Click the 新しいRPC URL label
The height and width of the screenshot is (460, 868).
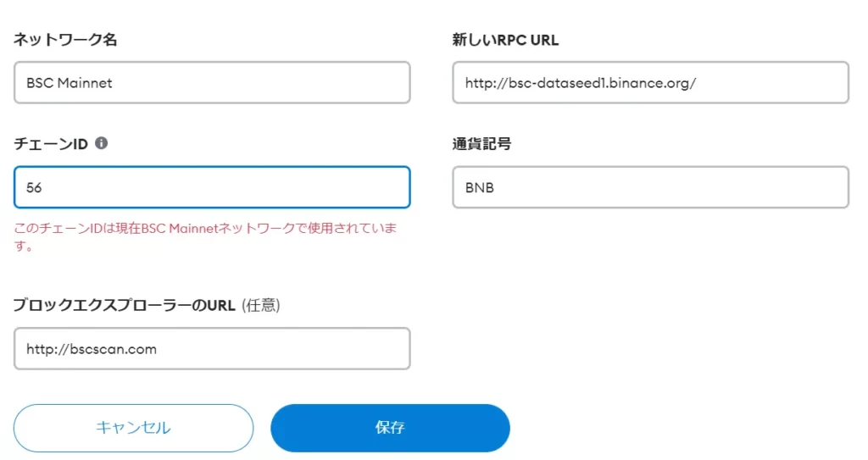click(505, 40)
